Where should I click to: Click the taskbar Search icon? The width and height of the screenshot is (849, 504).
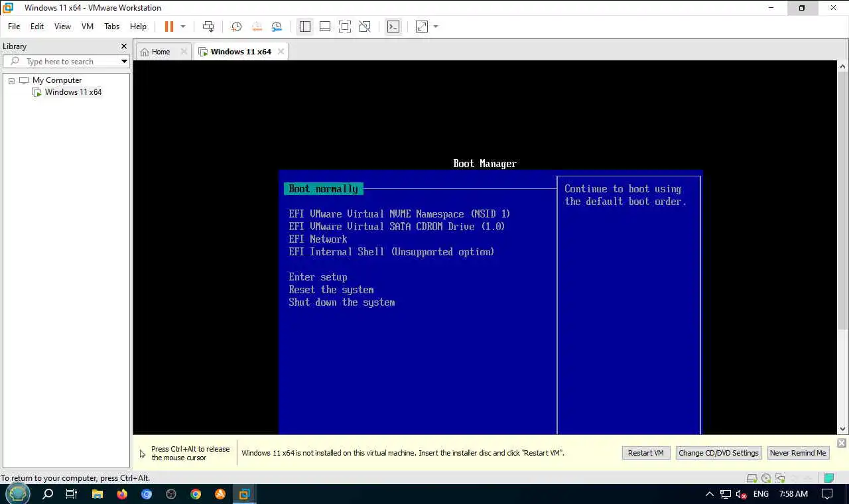click(48, 494)
